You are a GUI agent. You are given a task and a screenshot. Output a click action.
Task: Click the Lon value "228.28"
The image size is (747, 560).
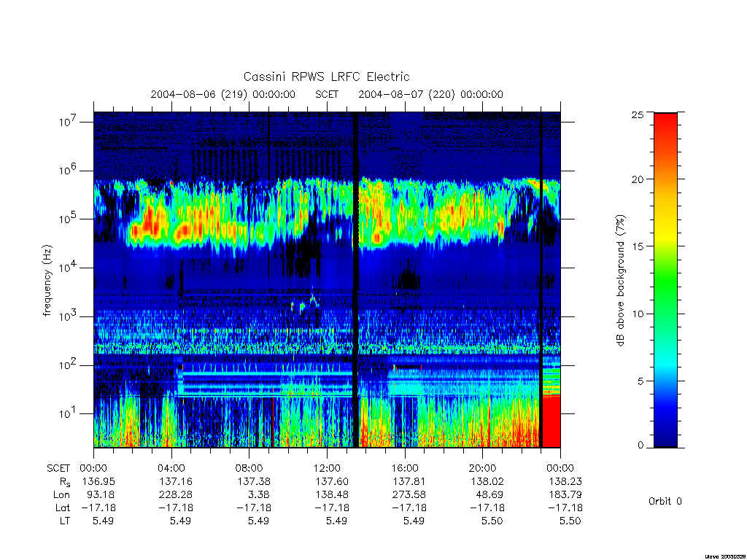[175, 495]
